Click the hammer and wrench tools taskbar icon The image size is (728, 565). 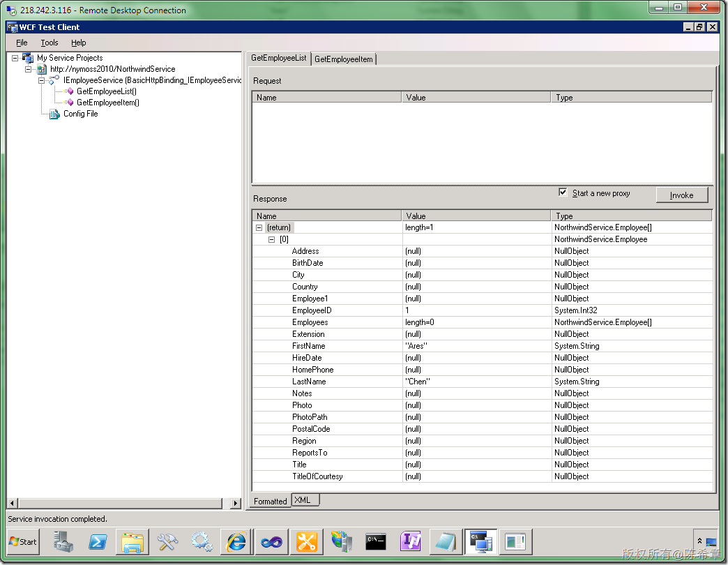tap(167, 542)
